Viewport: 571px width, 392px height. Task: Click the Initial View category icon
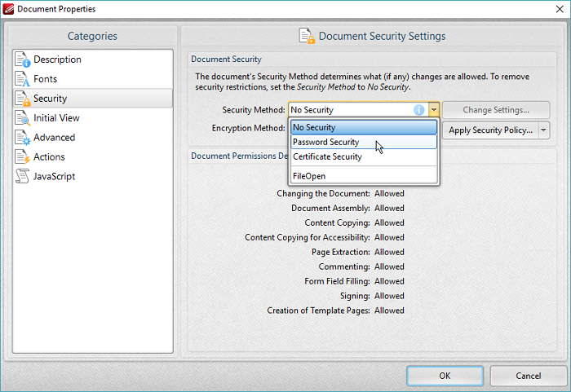click(x=23, y=118)
